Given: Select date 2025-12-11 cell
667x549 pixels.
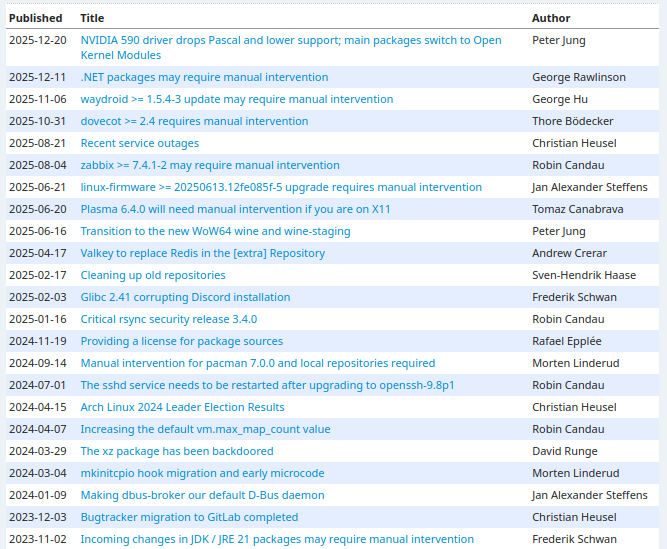Looking at the screenshot, I should [x=37, y=77].
